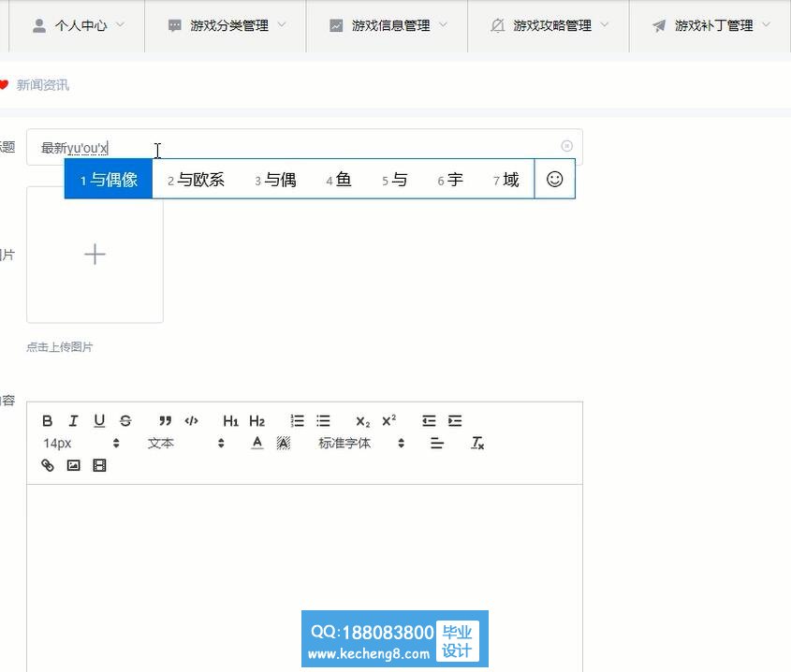Image resolution: width=791 pixels, height=672 pixels.
Task: Expand the 游戏补丁管理 menu
Action: click(710, 25)
